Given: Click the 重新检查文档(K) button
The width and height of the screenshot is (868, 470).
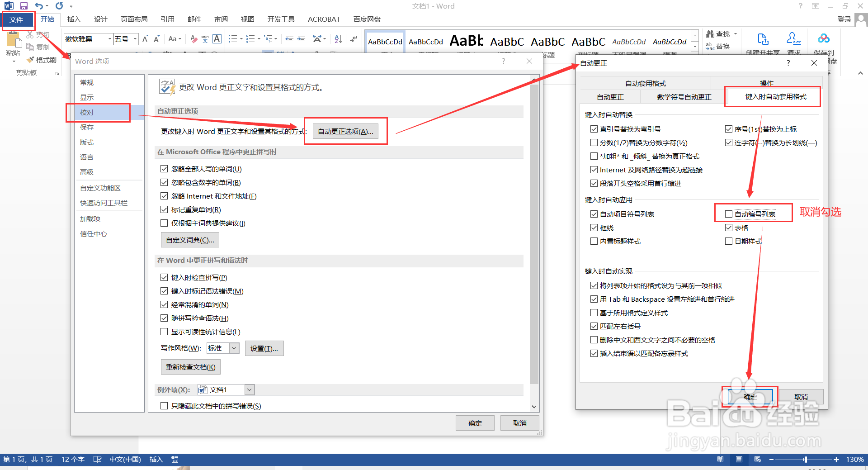Looking at the screenshot, I should pos(190,367).
